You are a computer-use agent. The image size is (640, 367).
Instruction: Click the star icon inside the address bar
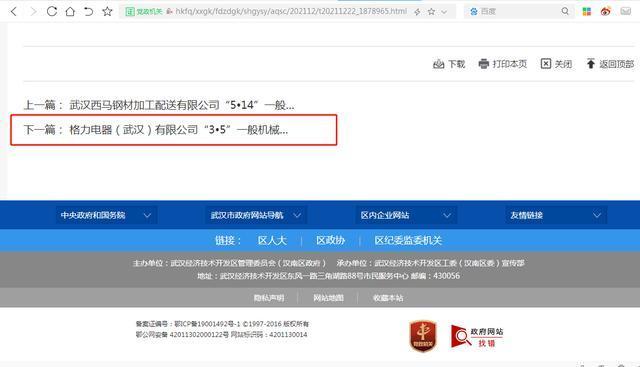coord(431,12)
